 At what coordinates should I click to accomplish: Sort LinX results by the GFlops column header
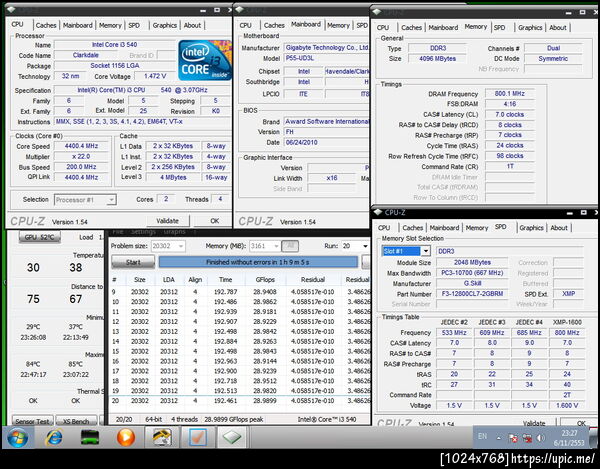[265, 280]
